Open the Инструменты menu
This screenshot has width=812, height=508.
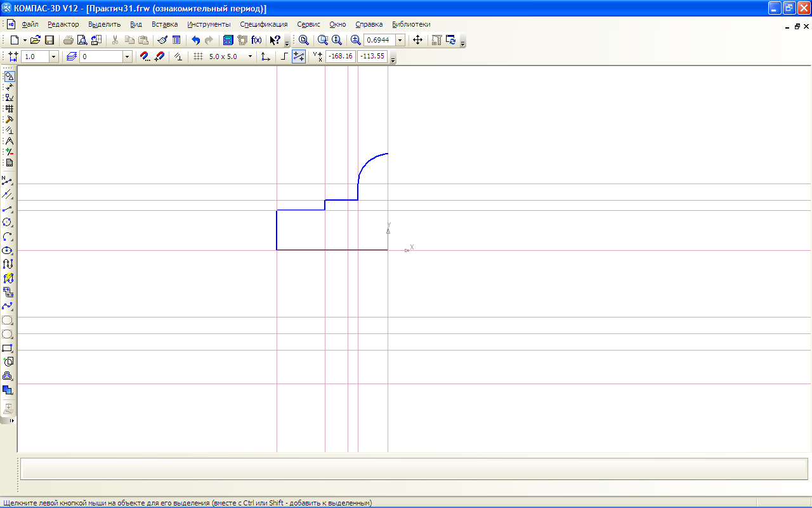point(209,24)
